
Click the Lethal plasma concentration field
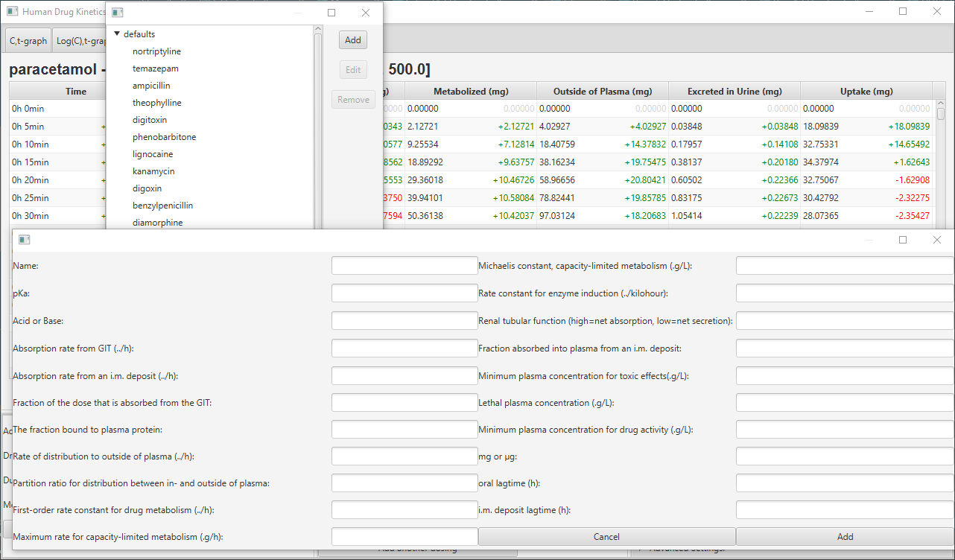coord(845,403)
